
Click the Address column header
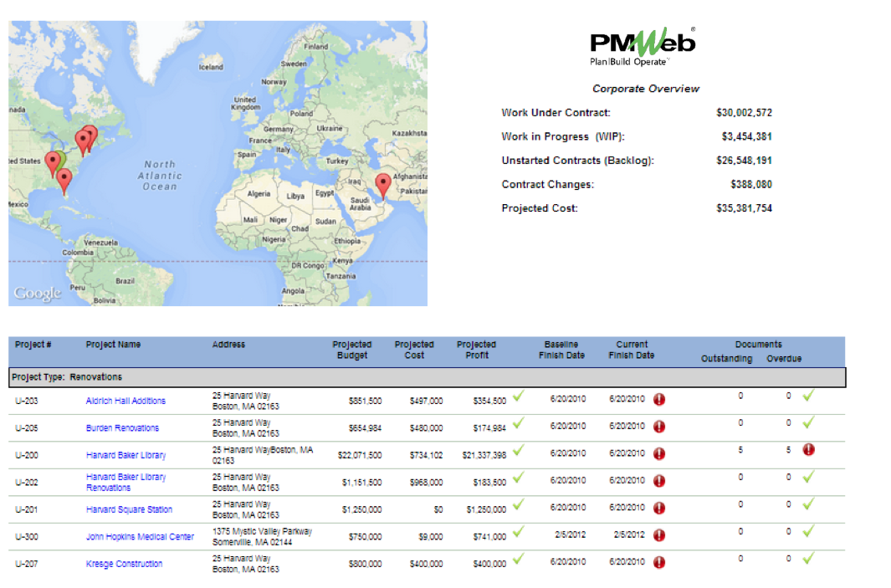click(228, 345)
